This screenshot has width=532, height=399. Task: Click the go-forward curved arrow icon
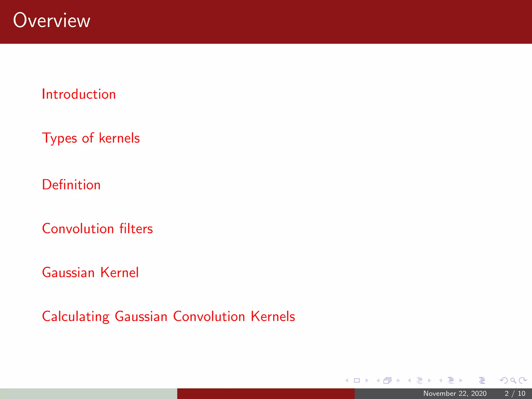click(x=523, y=381)
